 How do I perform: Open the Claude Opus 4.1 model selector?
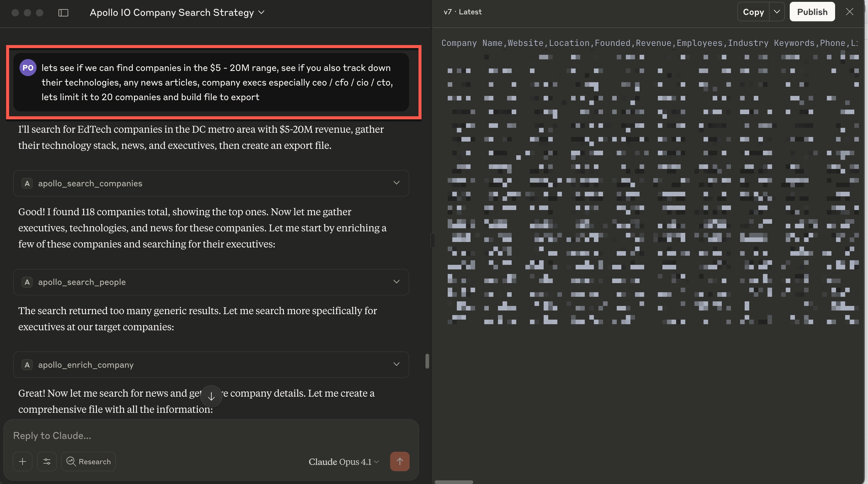click(343, 461)
